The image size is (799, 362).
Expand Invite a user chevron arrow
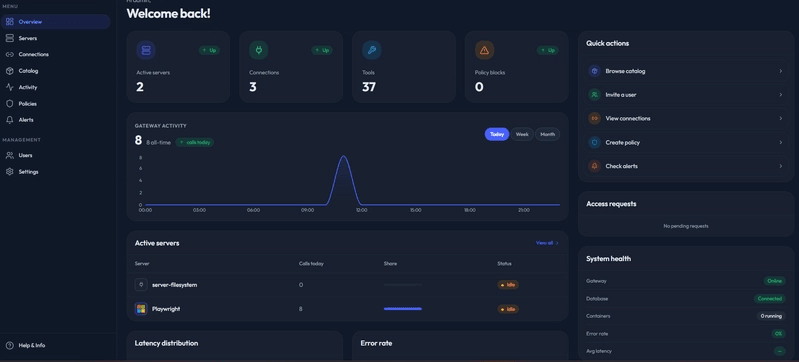pyautogui.click(x=780, y=95)
